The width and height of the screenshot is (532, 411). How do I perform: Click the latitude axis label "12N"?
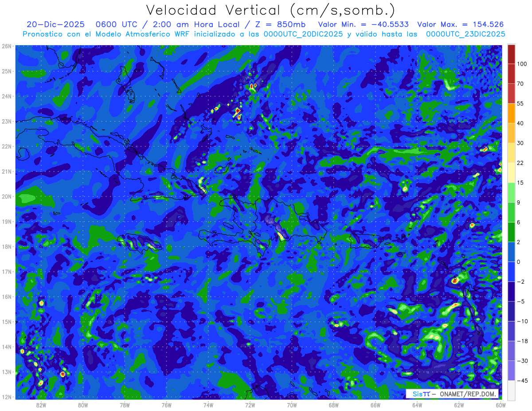(6, 397)
